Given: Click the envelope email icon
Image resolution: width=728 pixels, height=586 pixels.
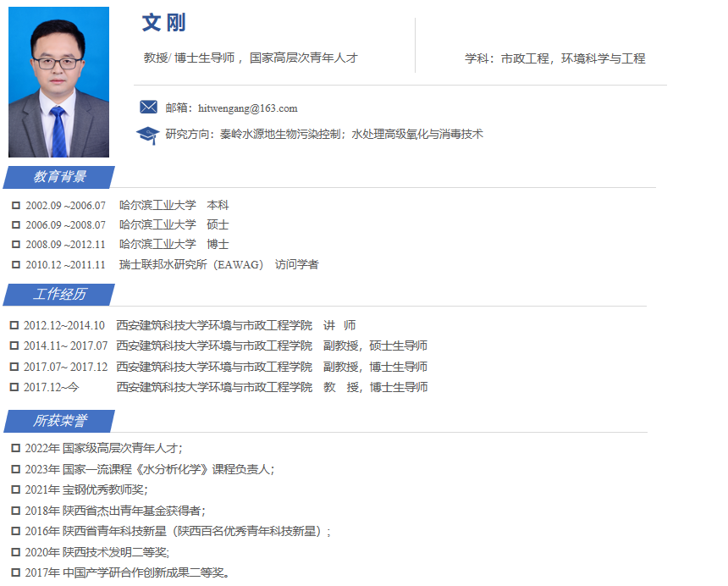Looking at the screenshot, I should (149, 108).
